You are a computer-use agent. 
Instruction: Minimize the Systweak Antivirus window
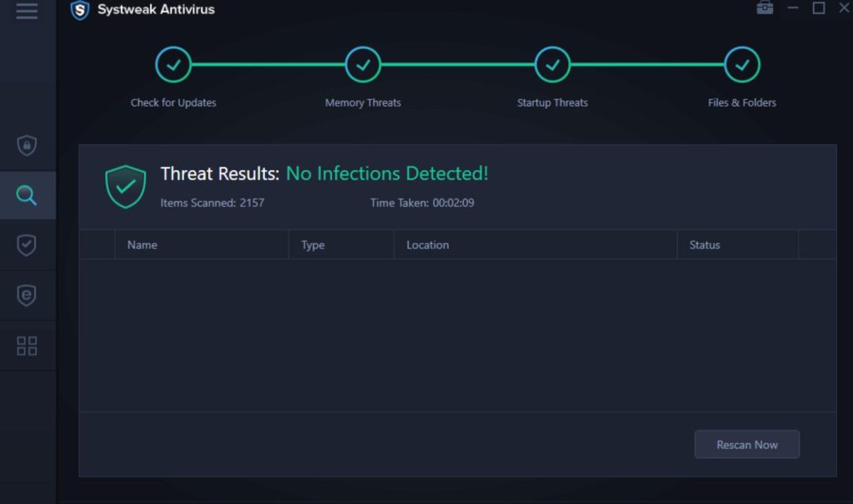coord(793,7)
